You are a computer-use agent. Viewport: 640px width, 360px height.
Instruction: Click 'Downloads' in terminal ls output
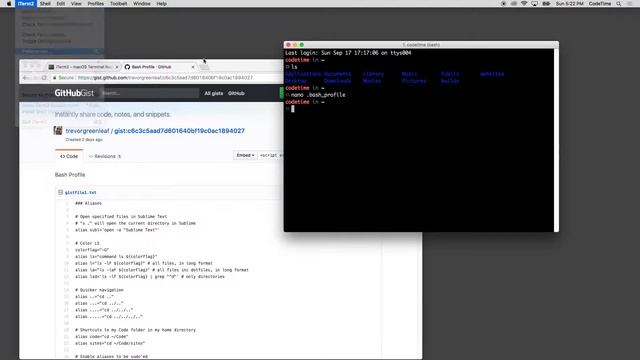tap(338, 81)
